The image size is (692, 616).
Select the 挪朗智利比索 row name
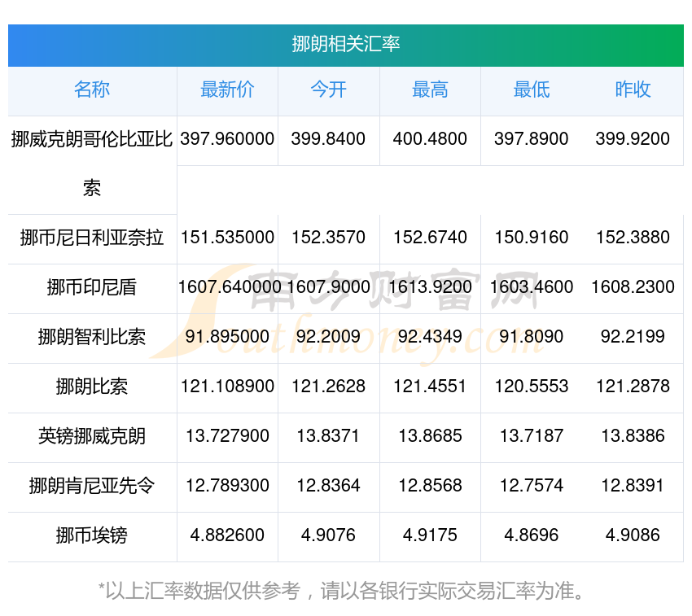(92, 337)
